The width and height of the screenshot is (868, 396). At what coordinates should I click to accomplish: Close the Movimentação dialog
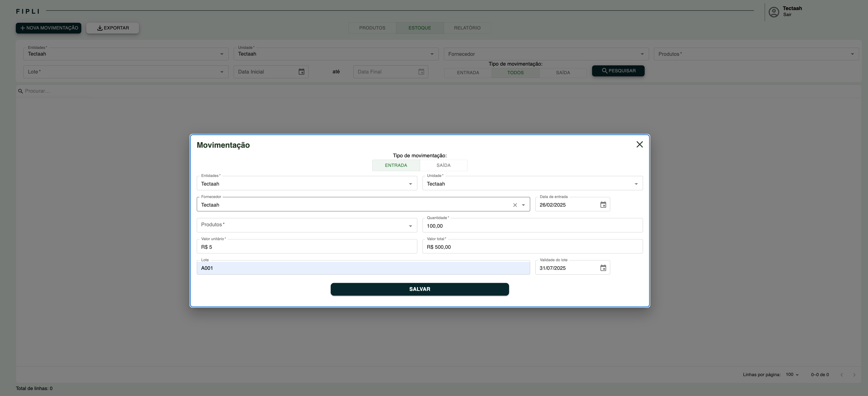pyautogui.click(x=639, y=144)
